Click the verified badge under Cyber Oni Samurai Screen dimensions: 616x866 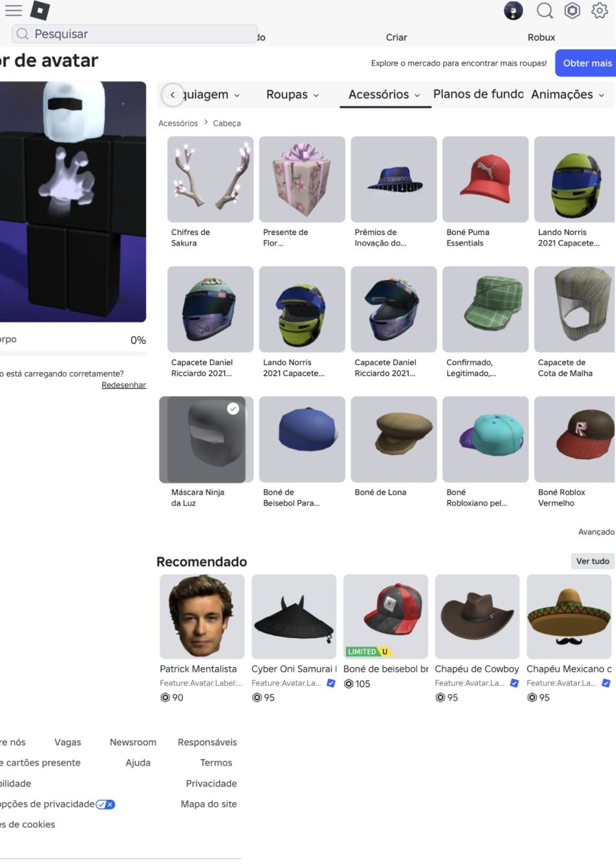331,683
